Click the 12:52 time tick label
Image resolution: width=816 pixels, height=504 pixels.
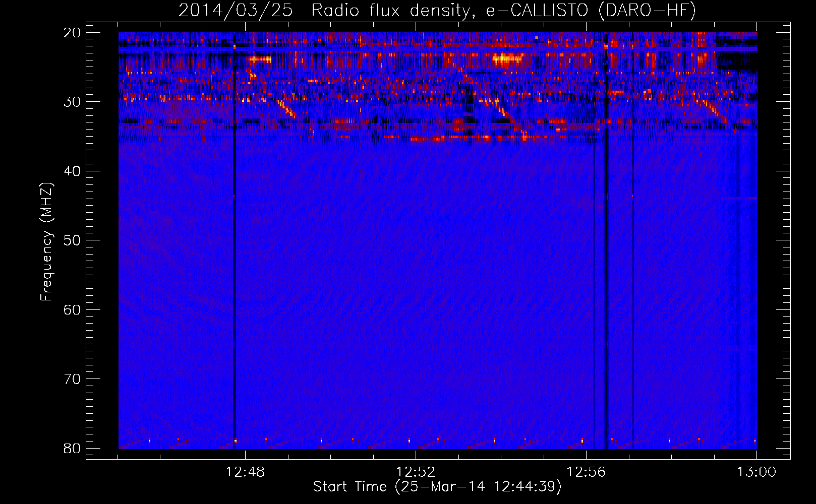pyautogui.click(x=416, y=472)
